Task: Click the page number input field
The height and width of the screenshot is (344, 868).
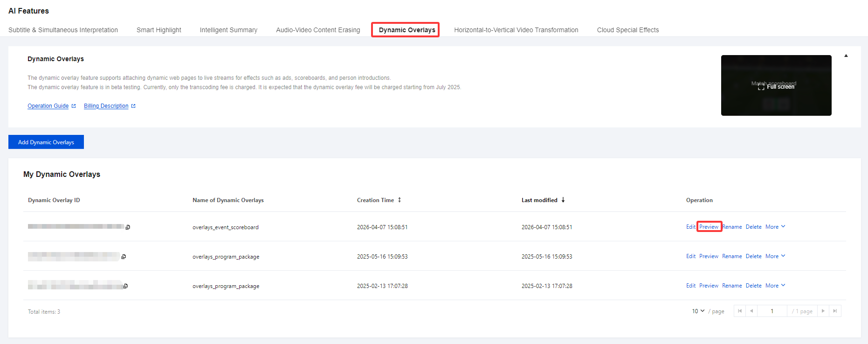Action: pos(772,311)
